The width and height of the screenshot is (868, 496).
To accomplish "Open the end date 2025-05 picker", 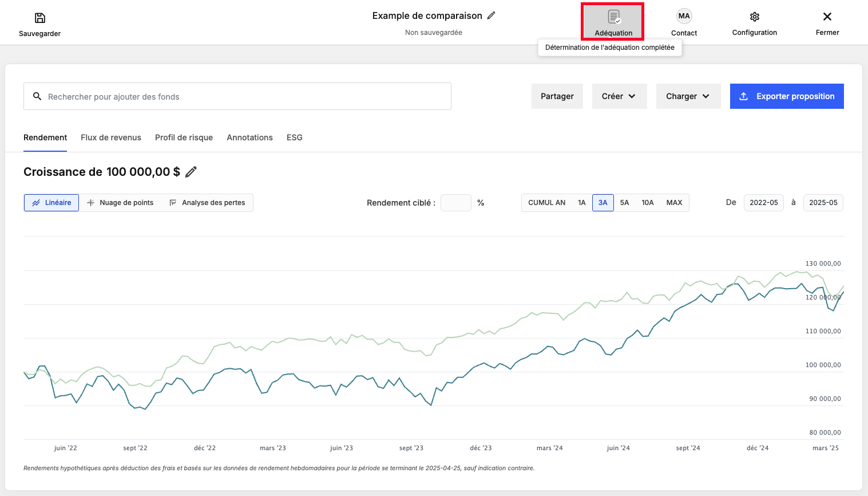I will 823,203.
